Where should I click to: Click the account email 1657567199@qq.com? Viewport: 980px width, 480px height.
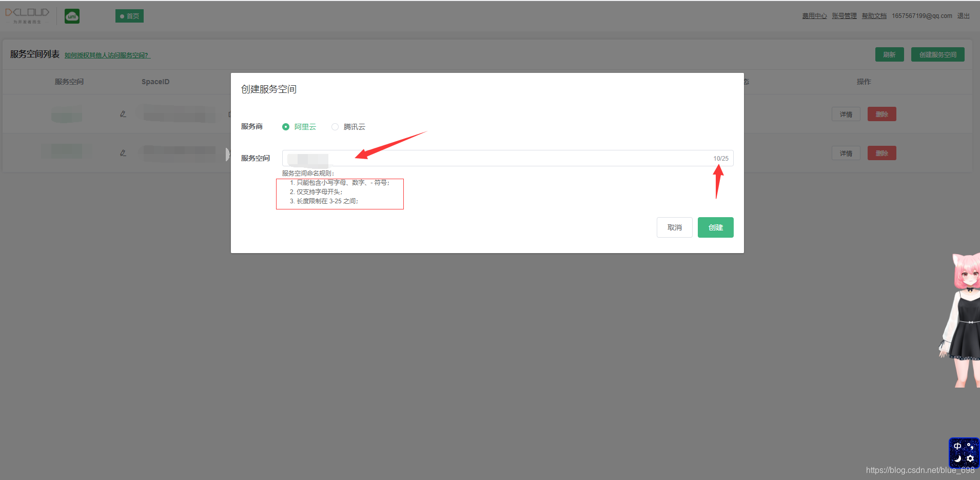(922, 16)
